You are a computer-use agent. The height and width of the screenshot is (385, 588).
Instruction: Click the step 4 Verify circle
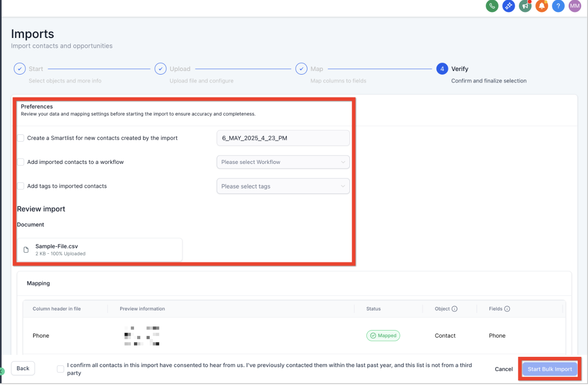(x=442, y=69)
